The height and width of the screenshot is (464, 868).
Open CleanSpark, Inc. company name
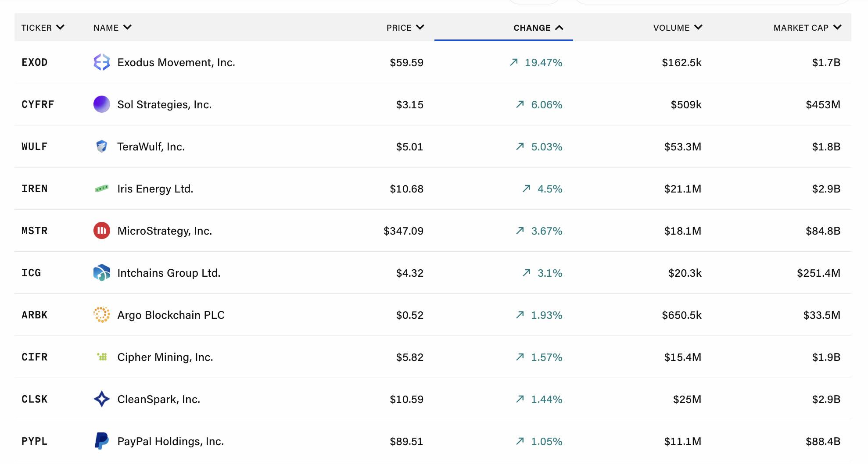pyautogui.click(x=159, y=400)
